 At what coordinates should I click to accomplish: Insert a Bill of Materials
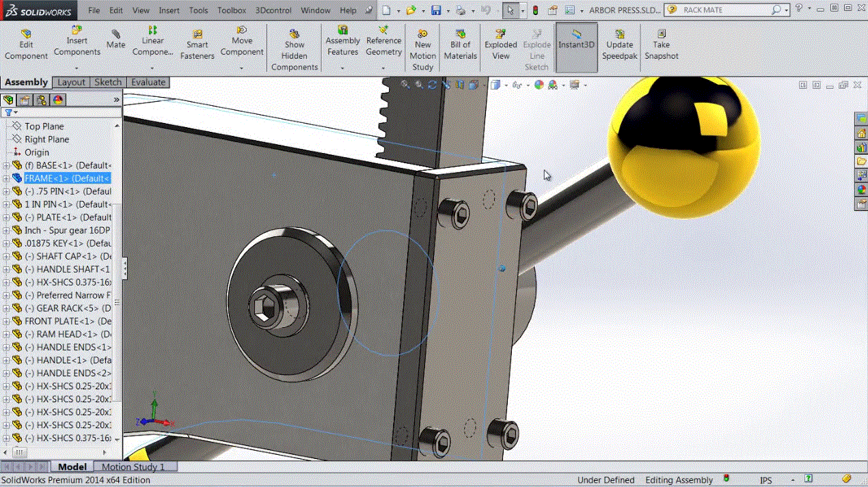[x=461, y=45]
